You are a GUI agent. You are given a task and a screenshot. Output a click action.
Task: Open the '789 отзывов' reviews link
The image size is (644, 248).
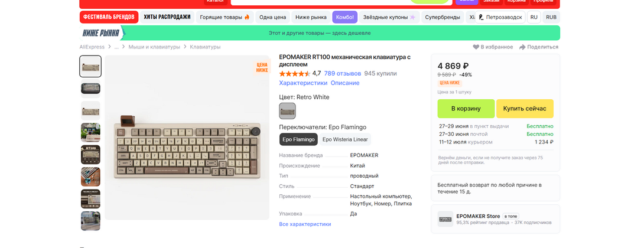pyautogui.click(x=343, y=74)
